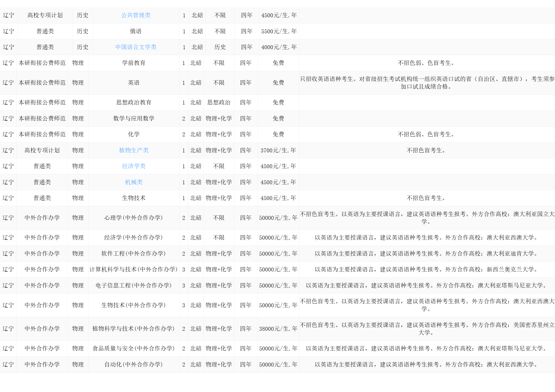Viewport: 555px width, 392px height.
Task: Click 自动化(中外合作办学) cell
Action: (134, 364)
